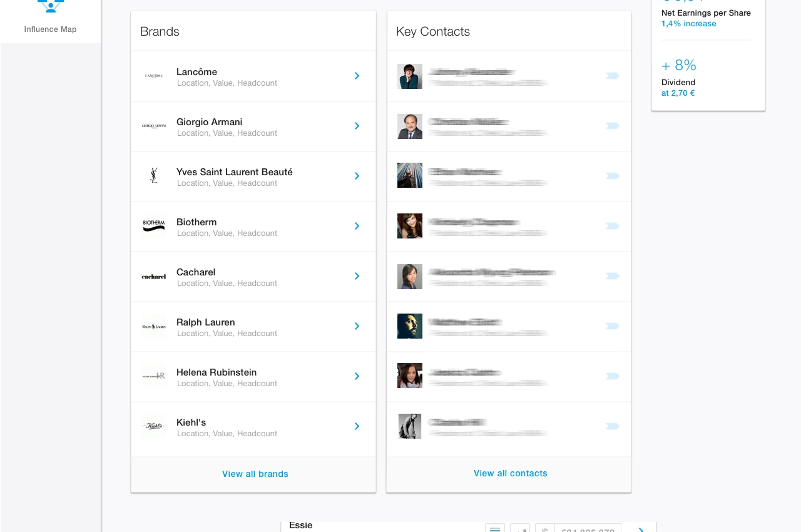Toggle the tag on the fourth key contact
801x532 pixels.
coord(612,226)
